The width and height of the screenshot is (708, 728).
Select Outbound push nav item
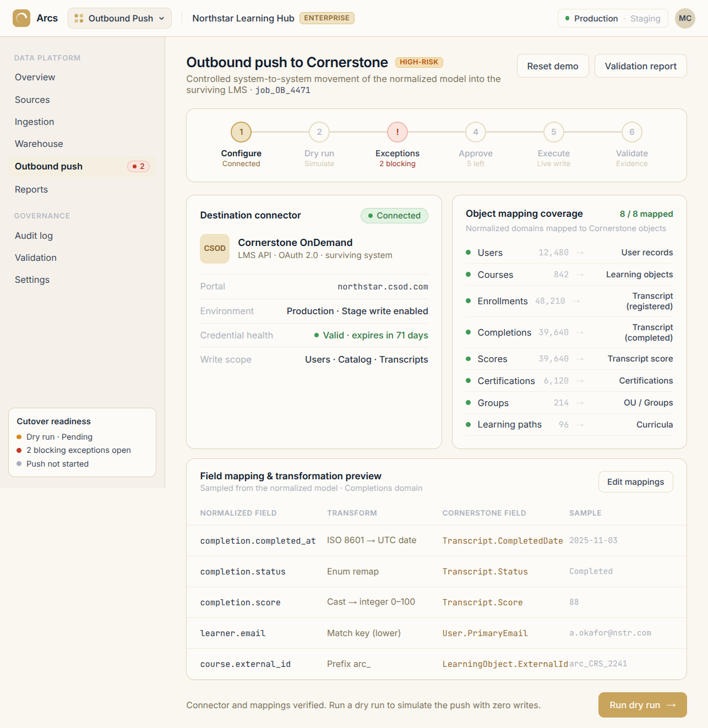click(83, 166)
